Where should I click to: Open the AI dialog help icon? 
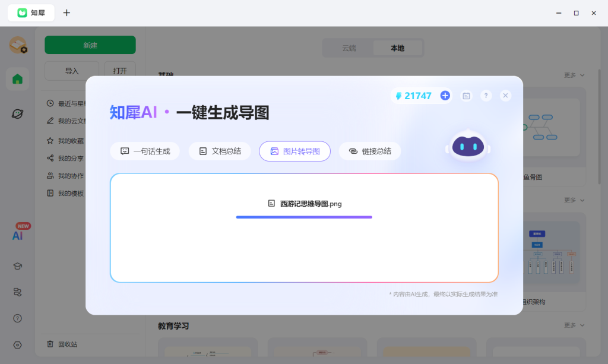point(486,96)
